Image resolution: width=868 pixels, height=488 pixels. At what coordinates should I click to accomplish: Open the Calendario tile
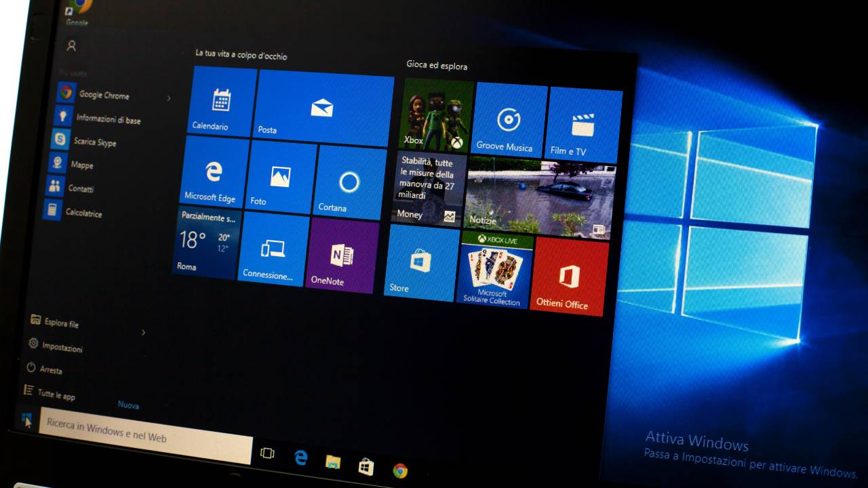[221, 102]
